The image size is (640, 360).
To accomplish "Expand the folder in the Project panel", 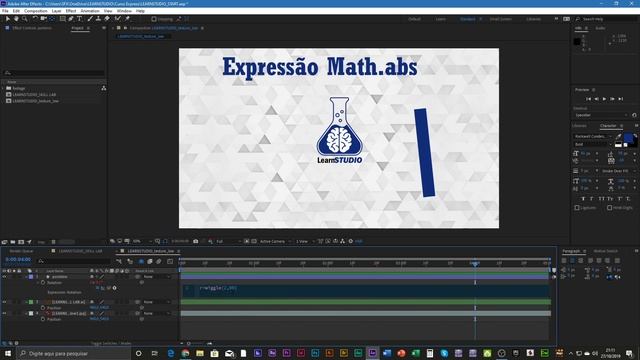I will click(x=3, y=88).
